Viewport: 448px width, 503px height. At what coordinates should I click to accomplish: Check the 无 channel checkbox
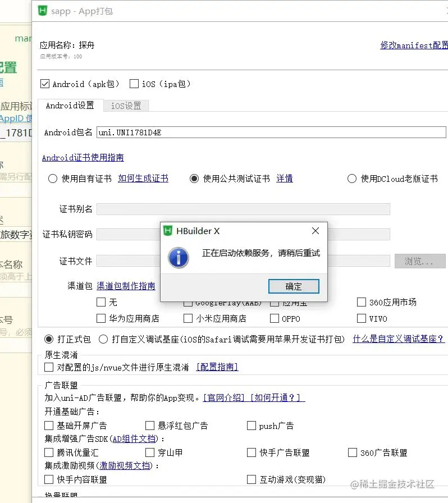click(101, 302)
